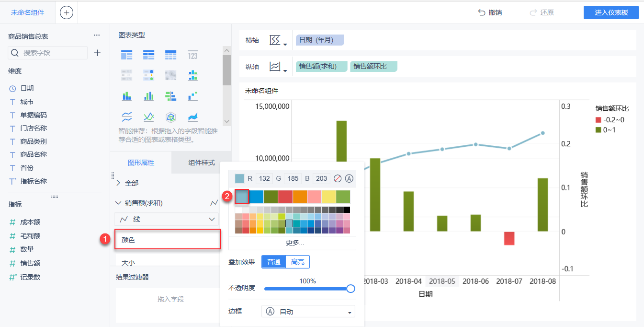Switch to the 图形属性 tab
The image size is (644, 327).
(x=141, y=163)
